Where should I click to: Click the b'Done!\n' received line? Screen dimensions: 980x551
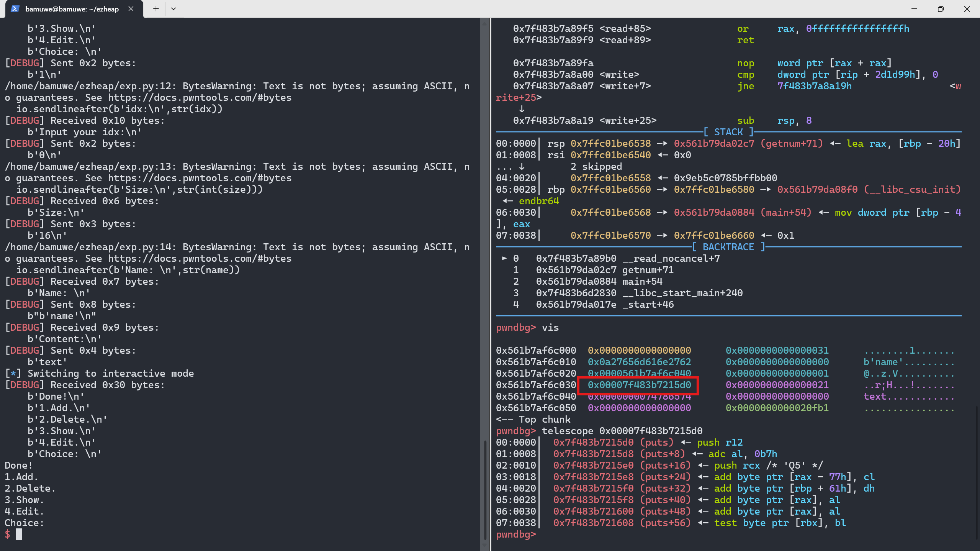(x=56, y=397)
